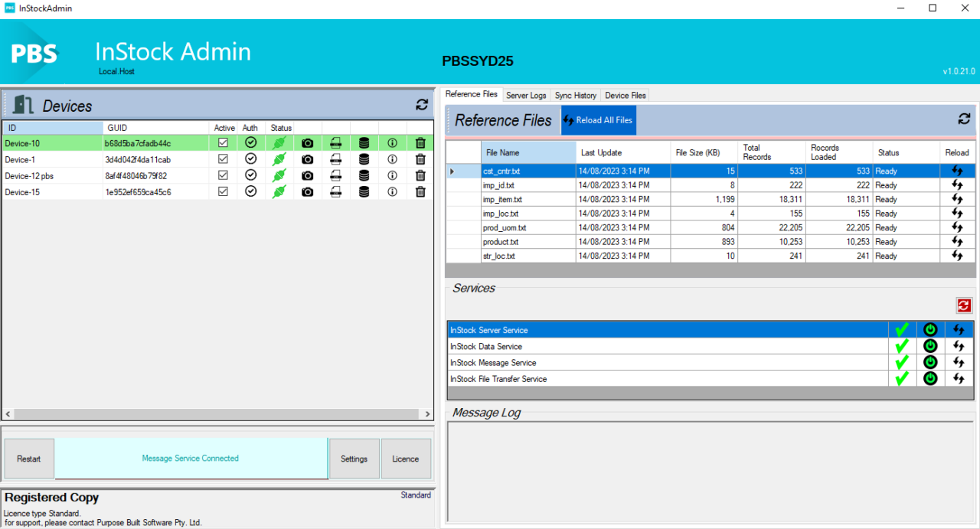Expand the cst_cntr.txt row selector arrow

coord(452,171)
